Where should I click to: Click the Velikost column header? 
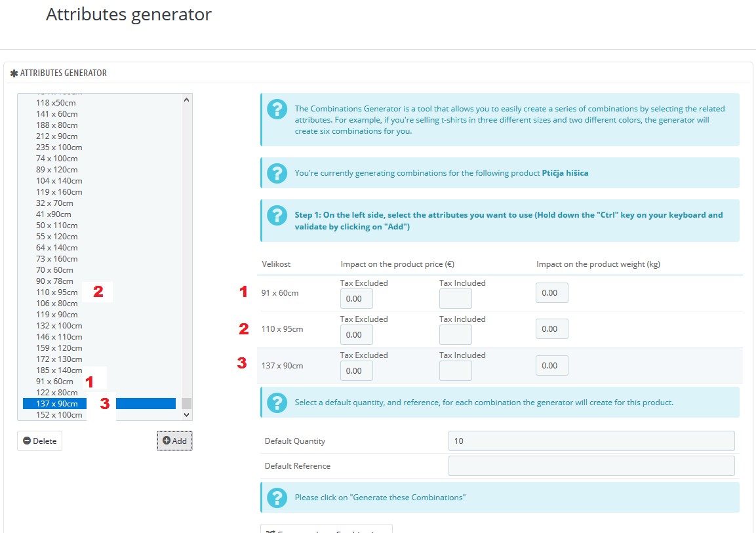coord(276,264)
